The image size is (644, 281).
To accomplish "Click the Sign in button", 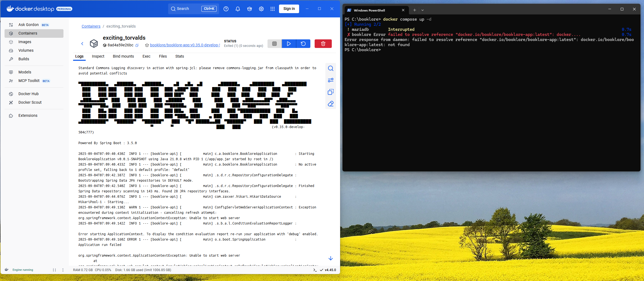I will 289,9.
